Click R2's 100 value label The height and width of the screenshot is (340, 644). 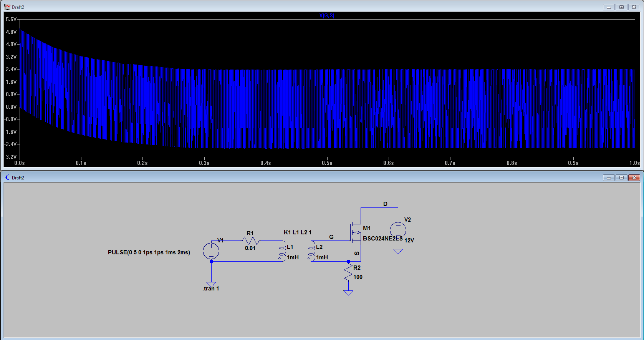tap(358, 277)
